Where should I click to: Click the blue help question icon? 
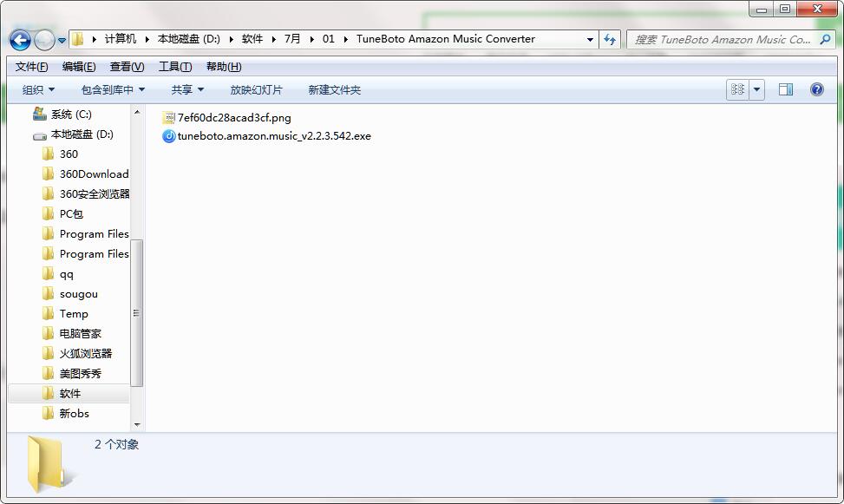coord(816,89)
